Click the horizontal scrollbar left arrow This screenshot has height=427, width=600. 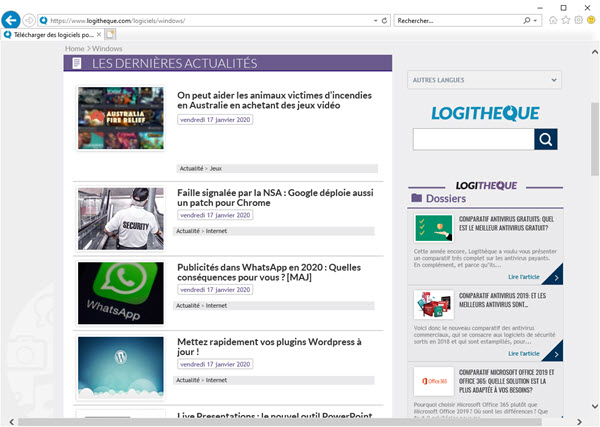pos(11,422)
